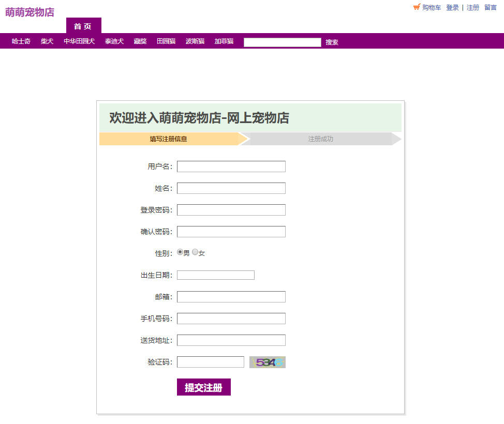The image size is (504, 424).
Task: Open the 出生日期 date field
Action: coord(215,275)
